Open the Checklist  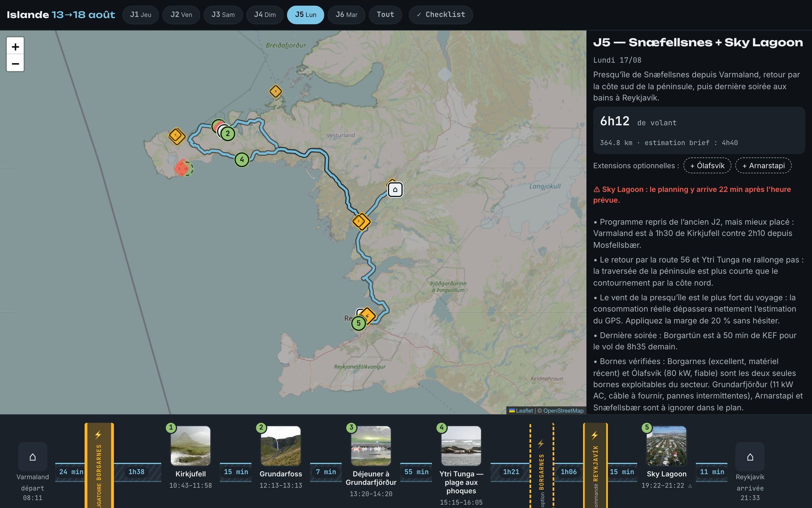(441, 15)
